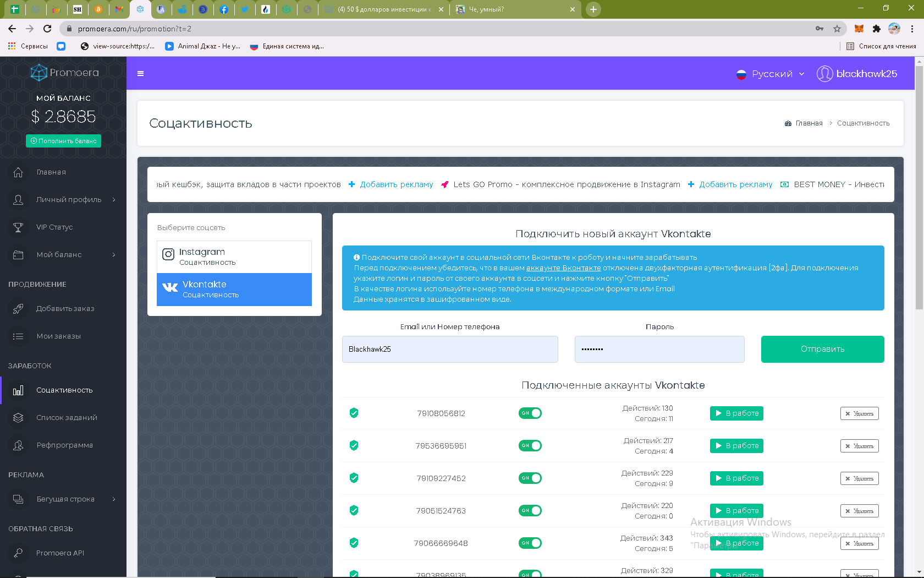Select the Russian flag language icon

[x=741, y=74]
